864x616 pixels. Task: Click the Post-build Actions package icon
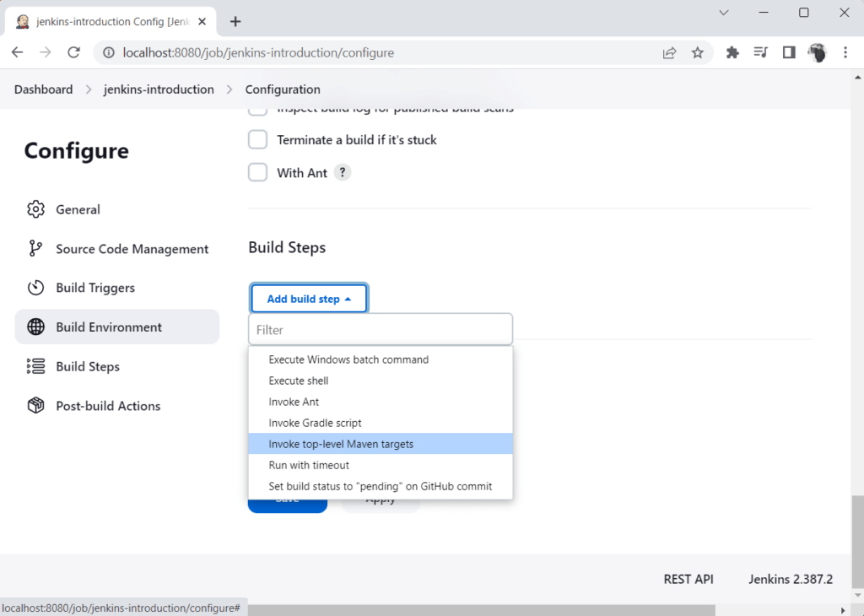[x=35, y=405]
